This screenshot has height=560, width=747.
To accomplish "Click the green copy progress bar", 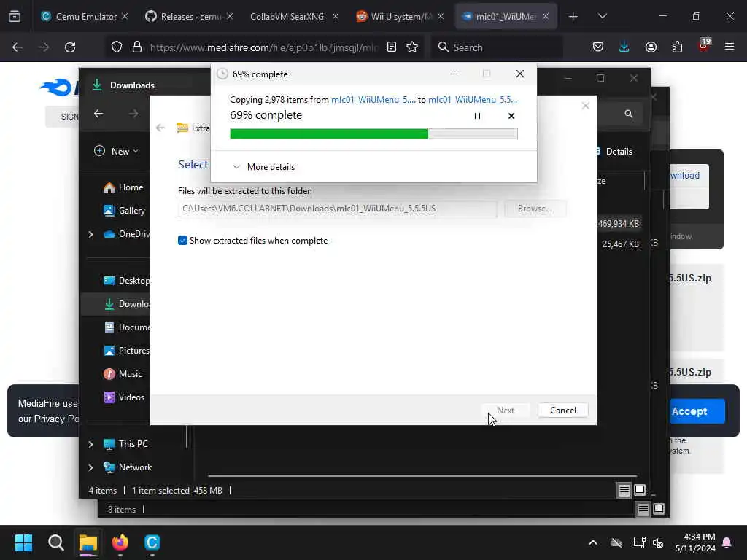I will (x=373, y=134).
